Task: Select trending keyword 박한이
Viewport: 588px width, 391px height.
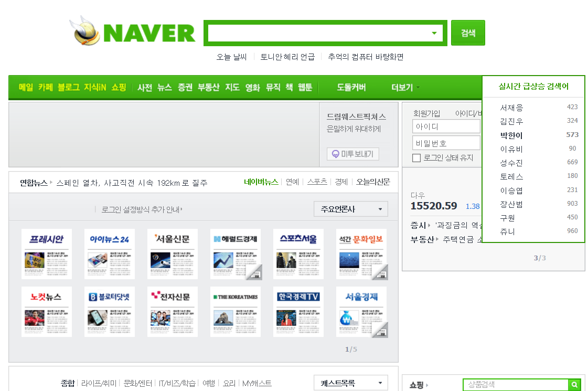Action: coord(511,135)
